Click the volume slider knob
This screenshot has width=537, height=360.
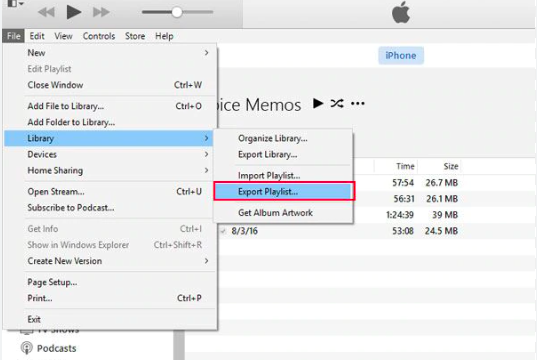[177, 12]
